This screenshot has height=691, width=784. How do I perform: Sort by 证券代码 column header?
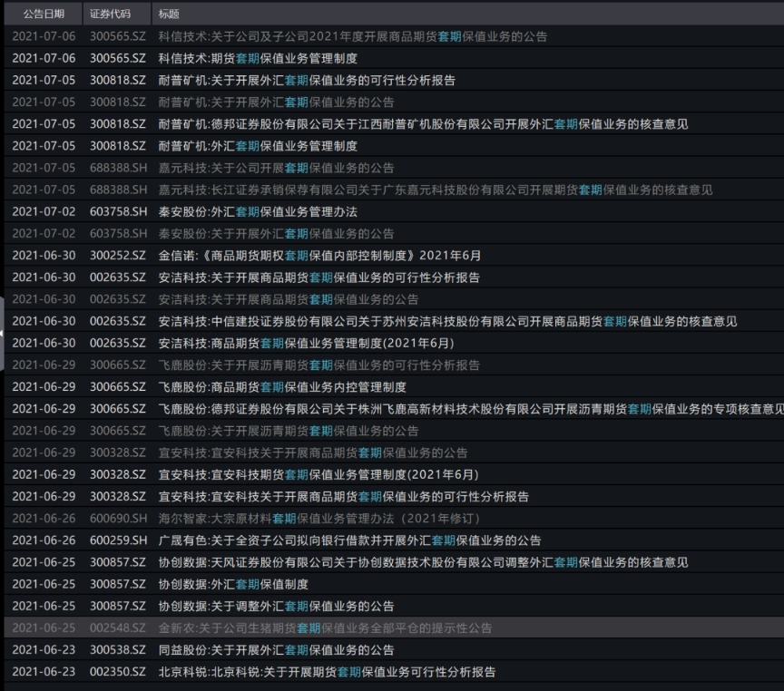pyautogui.click(x=110, y=15)
